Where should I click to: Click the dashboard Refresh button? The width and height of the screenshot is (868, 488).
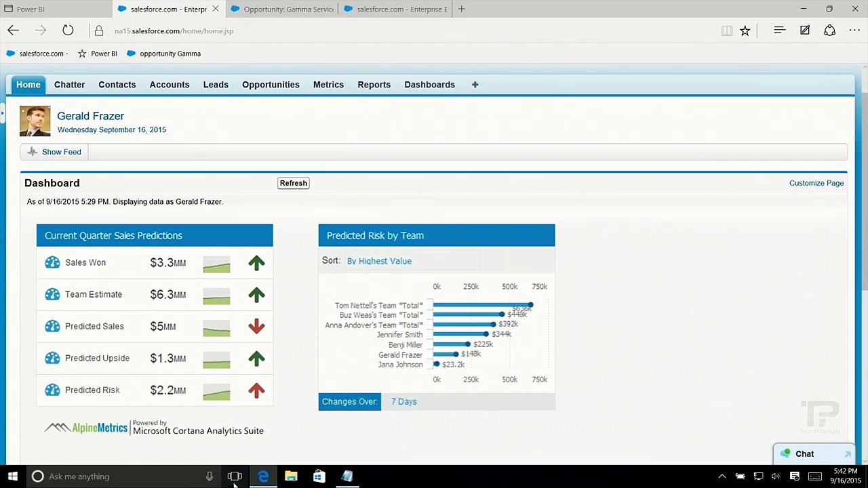click(x=294, y=183)
